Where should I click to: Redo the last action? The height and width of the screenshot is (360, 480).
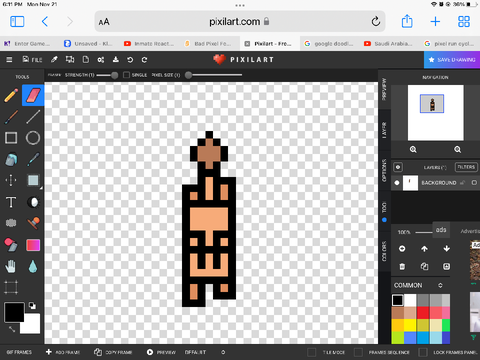click(x=144, y=60)
